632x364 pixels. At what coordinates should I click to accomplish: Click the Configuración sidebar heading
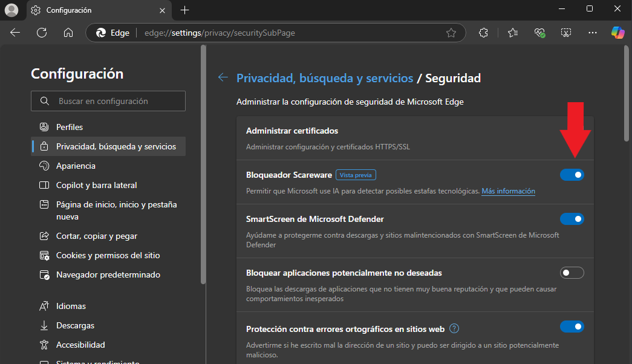point(77,74)
